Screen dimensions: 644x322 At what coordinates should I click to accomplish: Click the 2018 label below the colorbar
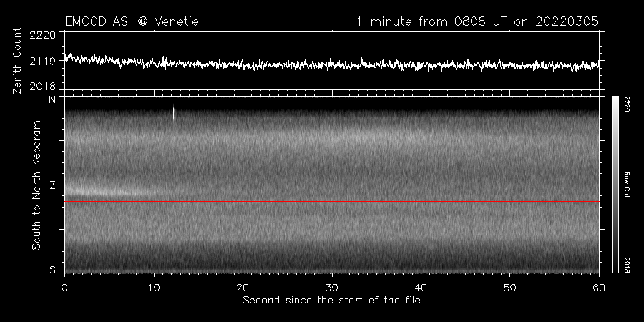click(x=626, y=265)
